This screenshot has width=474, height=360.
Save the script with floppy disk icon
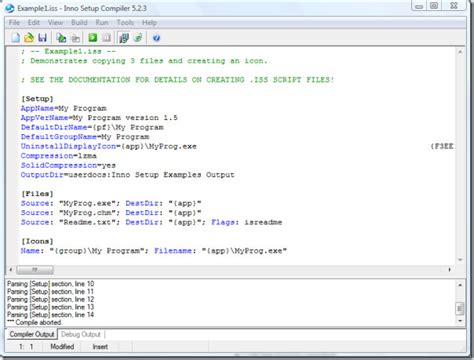point(42,38)
